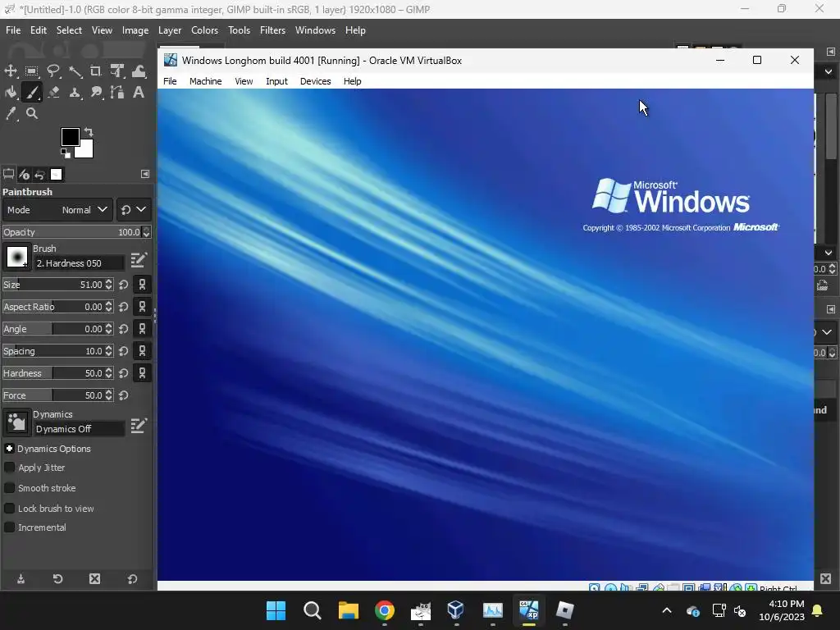Open GIMP Layer menu
The width and height of the screenshot is (840, 630).
click(170, 30)
